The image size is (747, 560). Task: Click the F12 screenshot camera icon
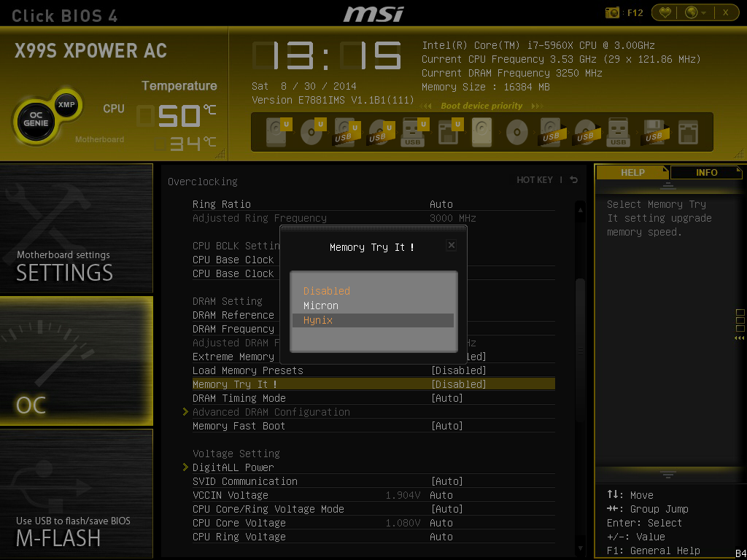coord(612,13)
